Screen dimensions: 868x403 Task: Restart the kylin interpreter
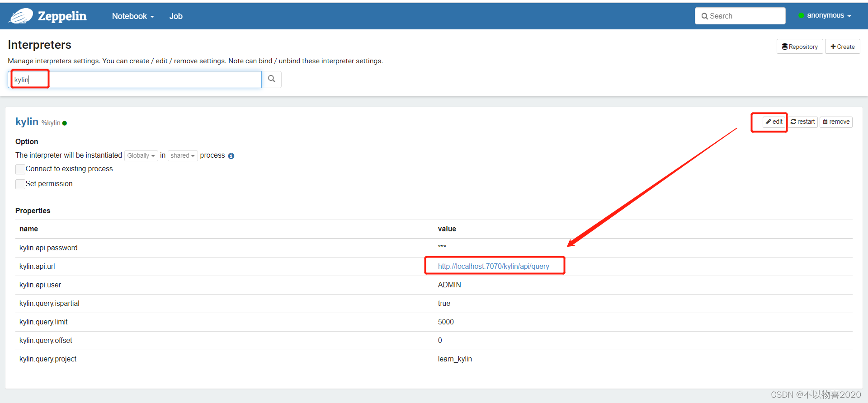pyautogui.click(x=803, y=122)
